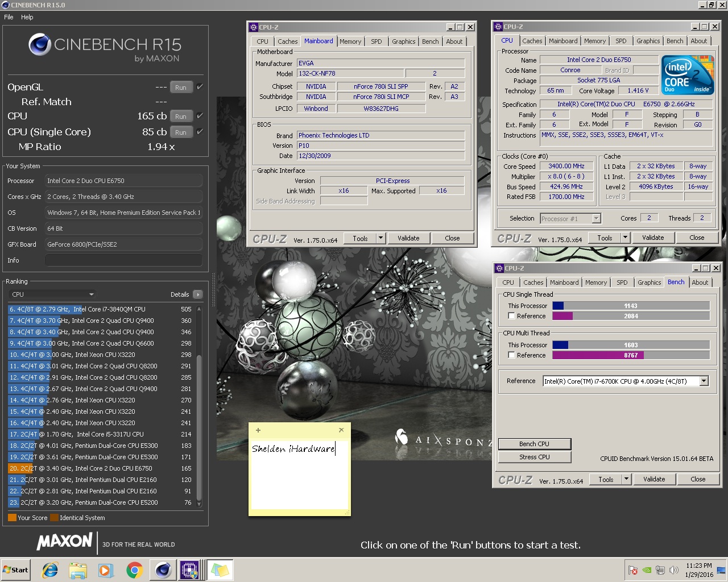Viewport: 728px width, 582px height.
Task: Switch to Cinebench via taskbar icon
Action: 163,570
